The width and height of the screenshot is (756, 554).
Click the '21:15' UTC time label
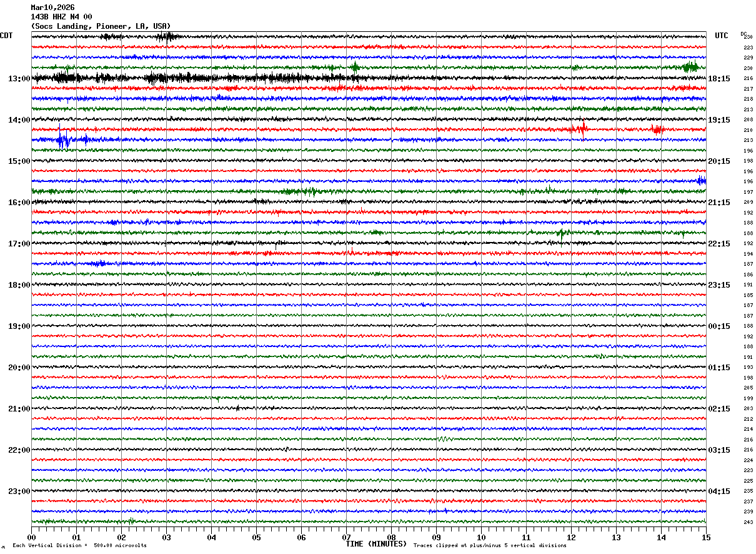coord(719,203)
